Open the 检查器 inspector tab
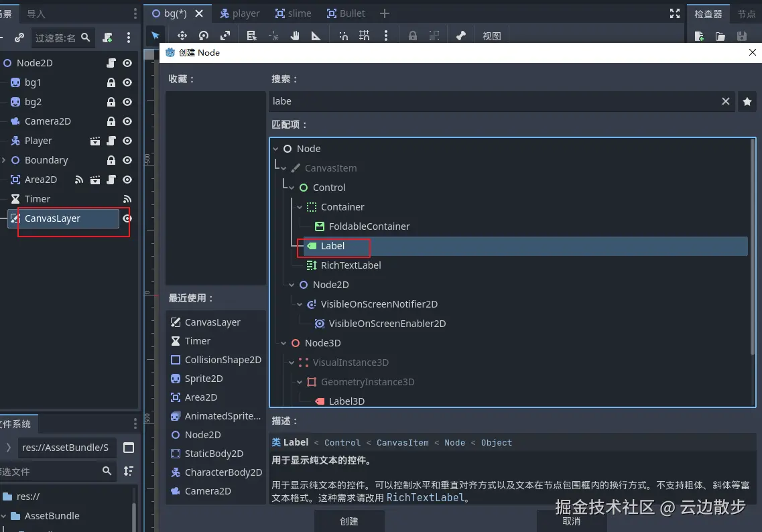 [x=708, y=14]
